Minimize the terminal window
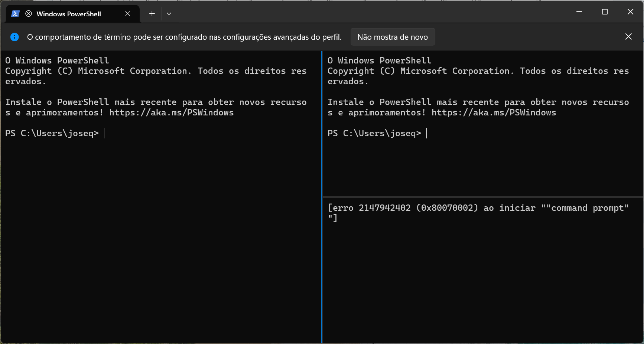Image resolution: width=644 pixels, height=344 pixels. [x=579, y=12]
